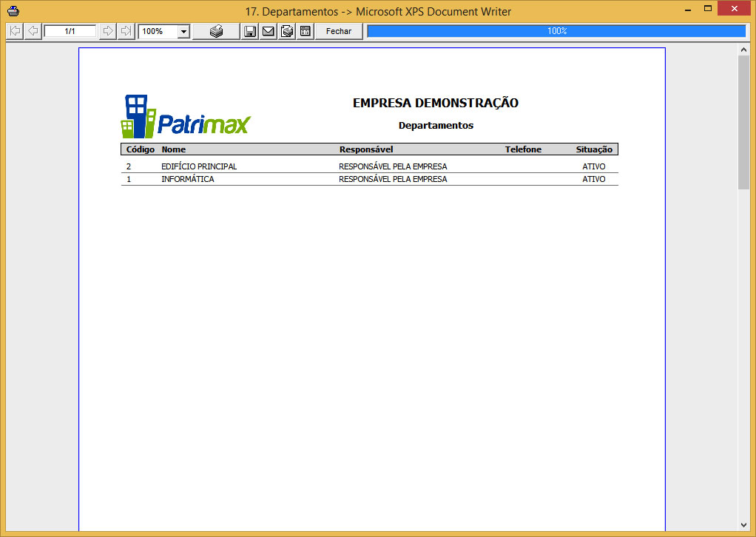Save the report with the floppy disk icon

tap(250, 31)
